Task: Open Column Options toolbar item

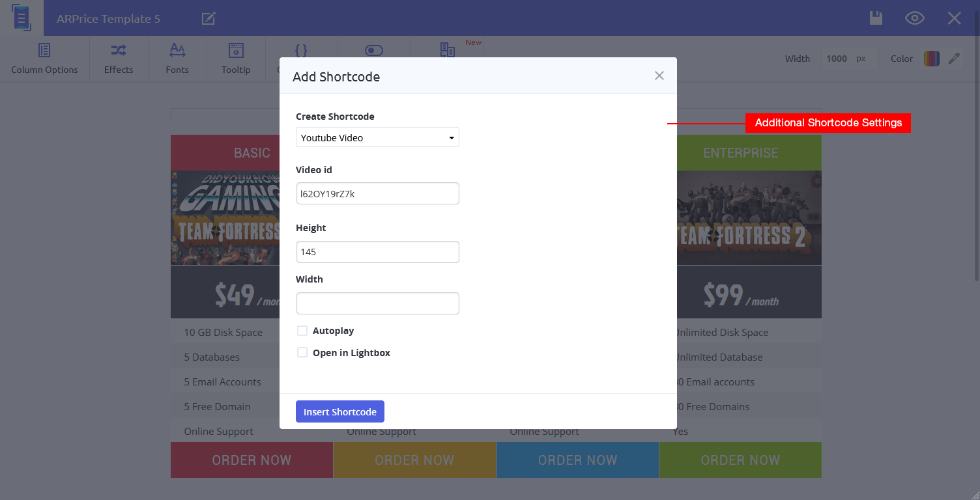Action: pos(44,59)
